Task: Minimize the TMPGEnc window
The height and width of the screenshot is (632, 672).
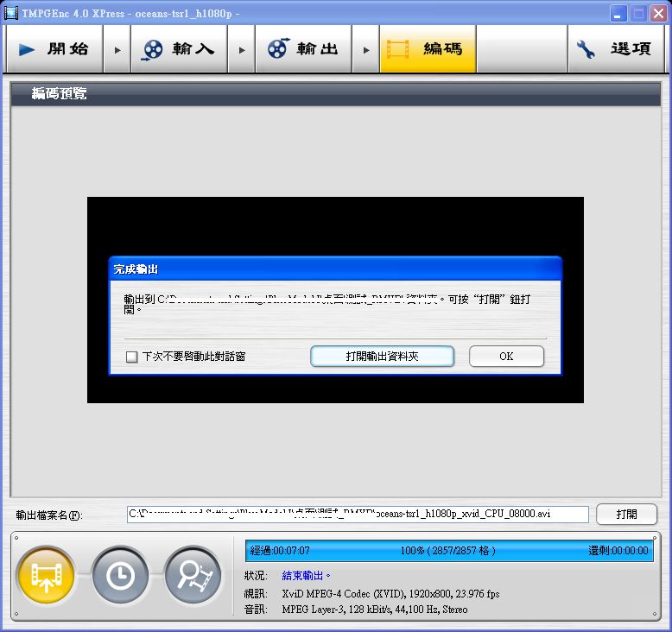Action: pyautogui.click(x=618, y=14)
